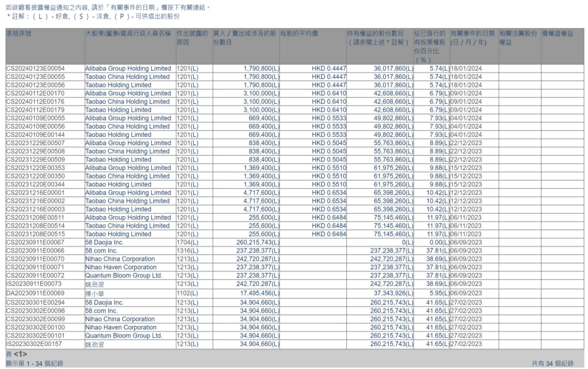Select form number DA20230911E00069
Screen dimensions: 588x369
(36, 293)
